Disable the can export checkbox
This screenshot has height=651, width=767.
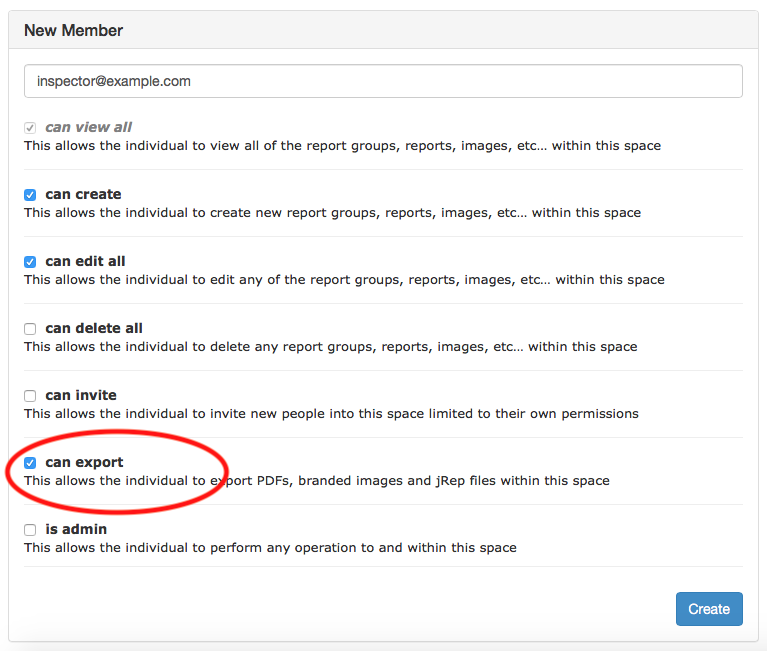[30, 463]
